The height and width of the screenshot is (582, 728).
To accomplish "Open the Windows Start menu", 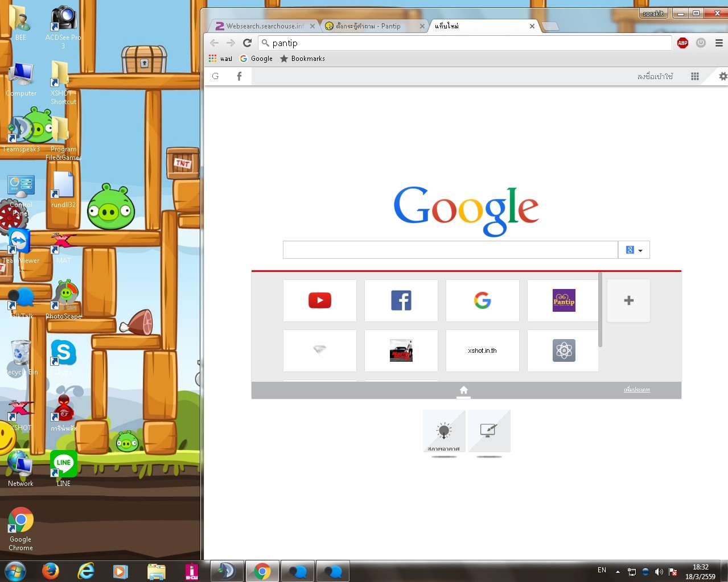I will pos(15,571).
